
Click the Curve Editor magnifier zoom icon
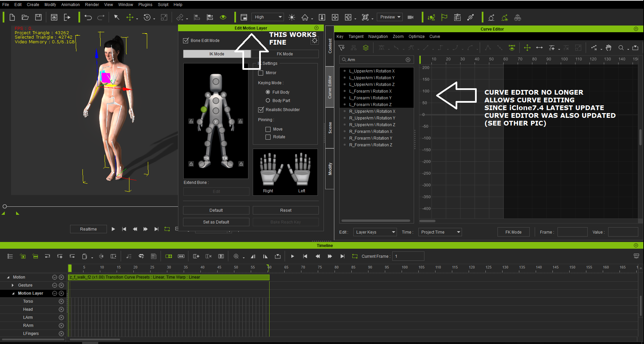[621, 48]
